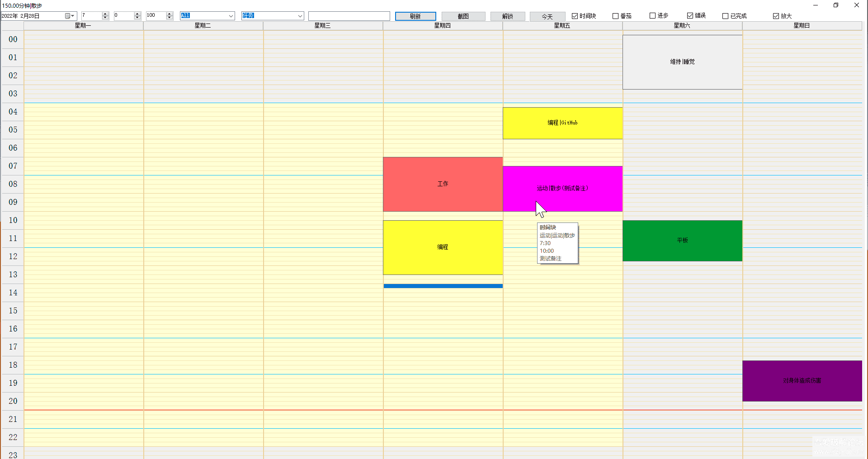Jump to today with the 今天 button

547,16
